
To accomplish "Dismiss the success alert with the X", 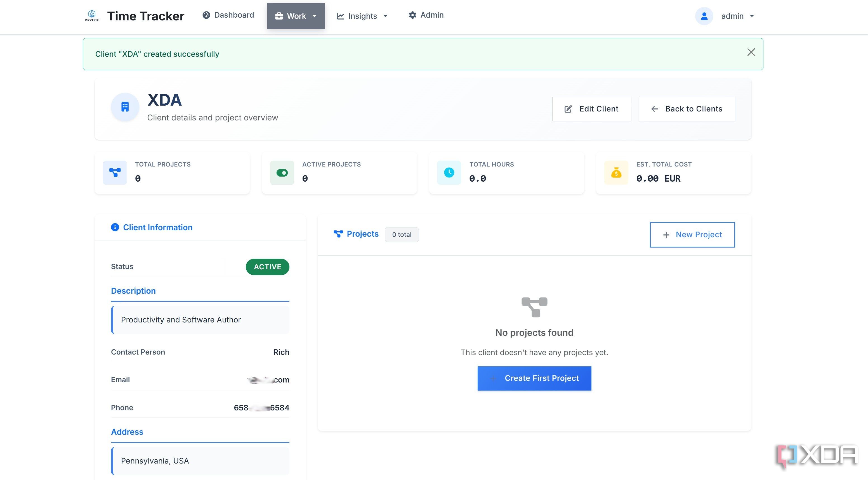I will click(x=751, y=52).
